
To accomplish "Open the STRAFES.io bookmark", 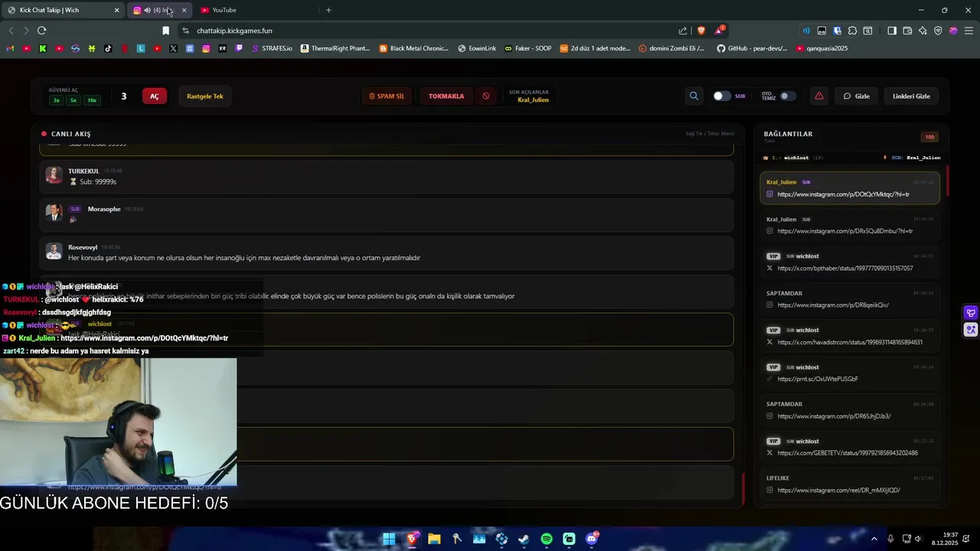I will 272,48.
